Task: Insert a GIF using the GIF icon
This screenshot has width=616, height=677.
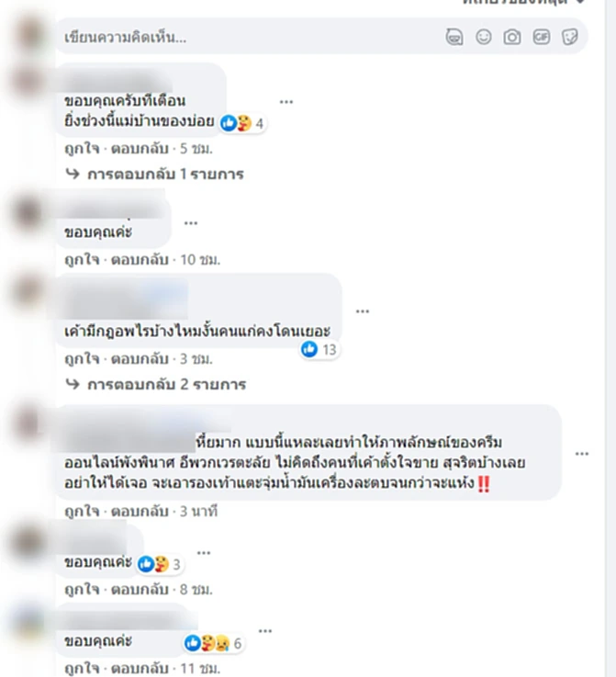Action: [x=542, y=37]
